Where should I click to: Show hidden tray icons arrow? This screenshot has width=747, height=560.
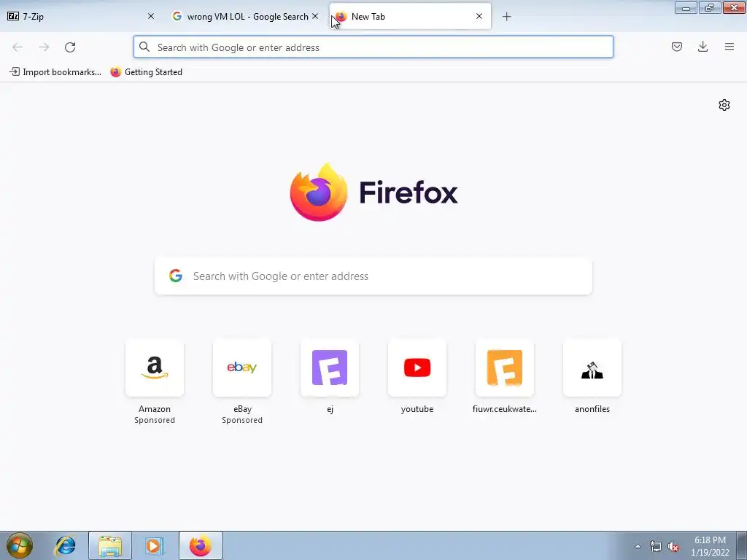[x=638, y=546]
